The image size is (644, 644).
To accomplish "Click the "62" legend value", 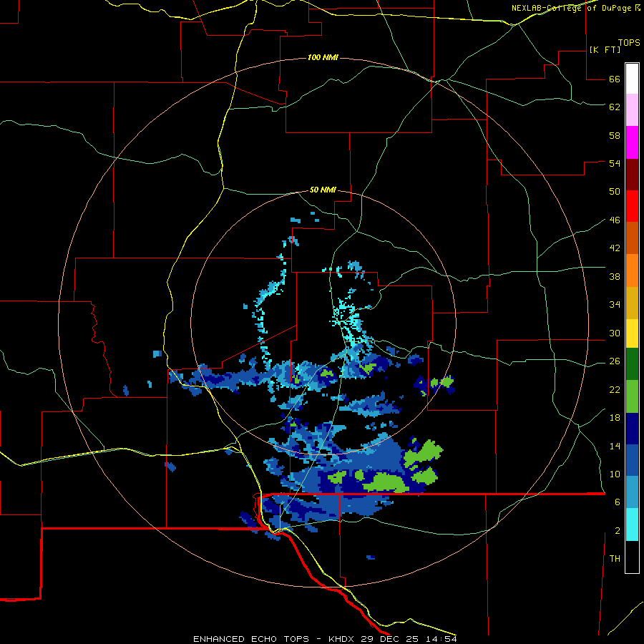I will pos(615,107).
